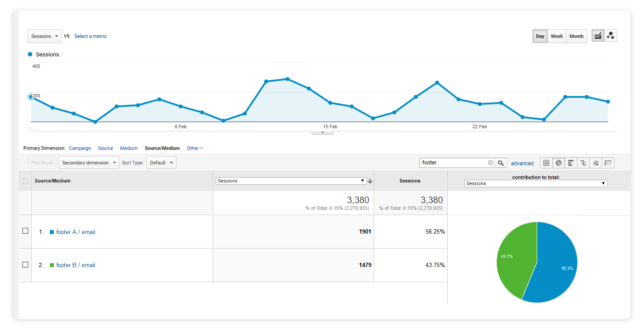Switch graph to Week granularity
The image size is (644, 335).
tap(557, 36)
